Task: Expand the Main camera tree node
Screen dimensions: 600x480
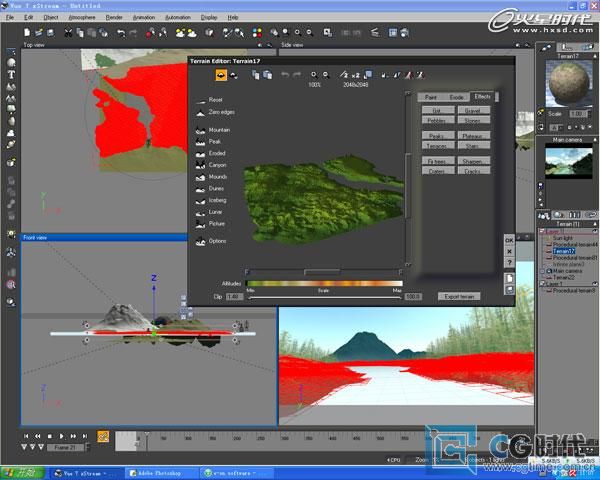Action: [542, 271]
